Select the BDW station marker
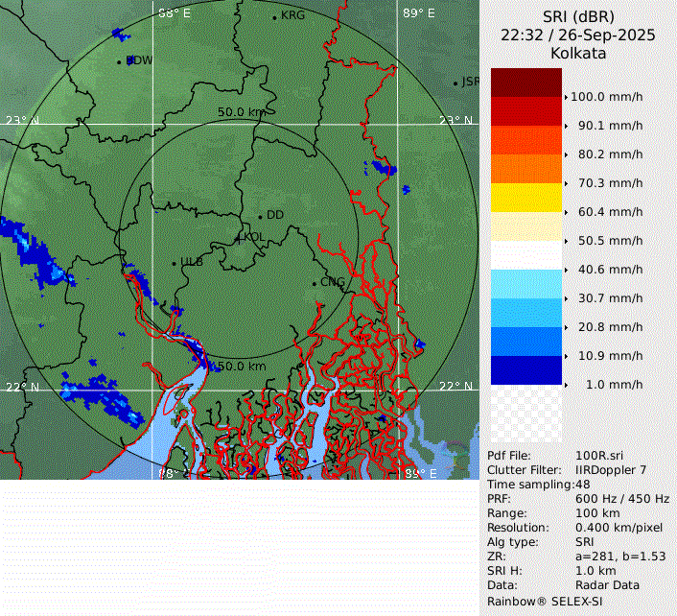 tap(120, 61)
